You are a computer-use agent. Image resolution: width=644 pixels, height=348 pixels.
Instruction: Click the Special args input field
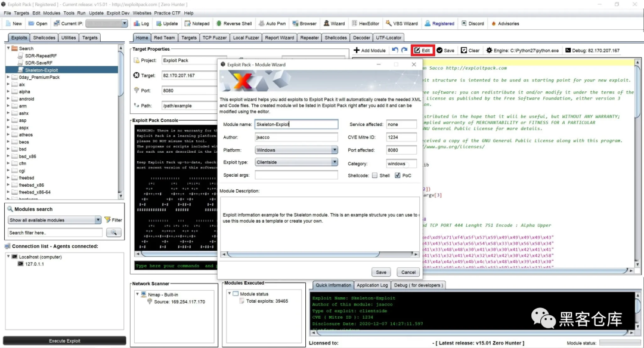click(296, 175)
